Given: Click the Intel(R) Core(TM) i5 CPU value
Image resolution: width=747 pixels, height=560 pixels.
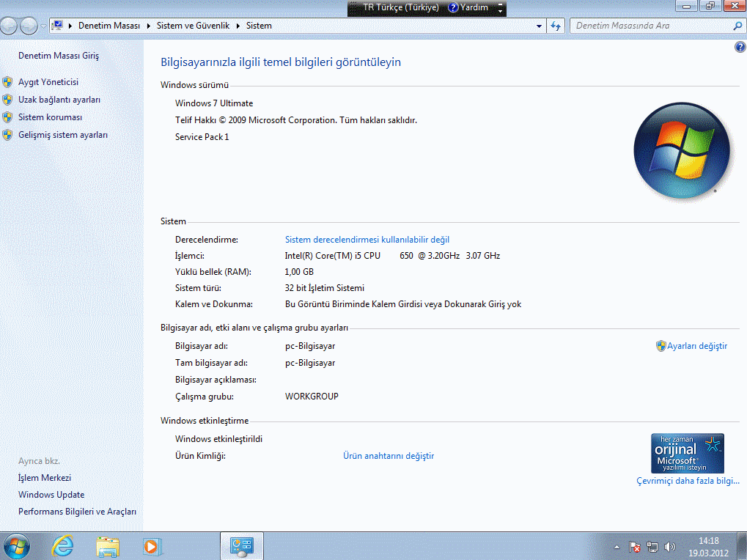Looking at the screenshot, I should 392,256.
